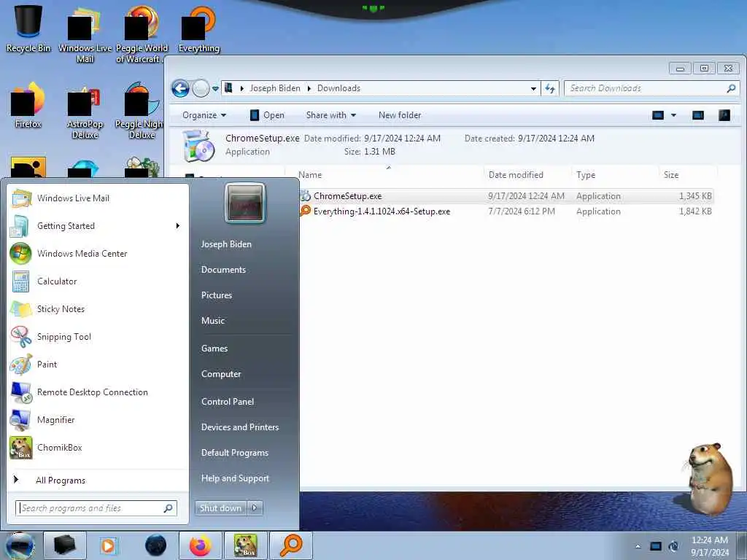Open Games from Start menu
Image resolution: width=747 pixels, height=560 pixels.
click(x=214, y=349)
